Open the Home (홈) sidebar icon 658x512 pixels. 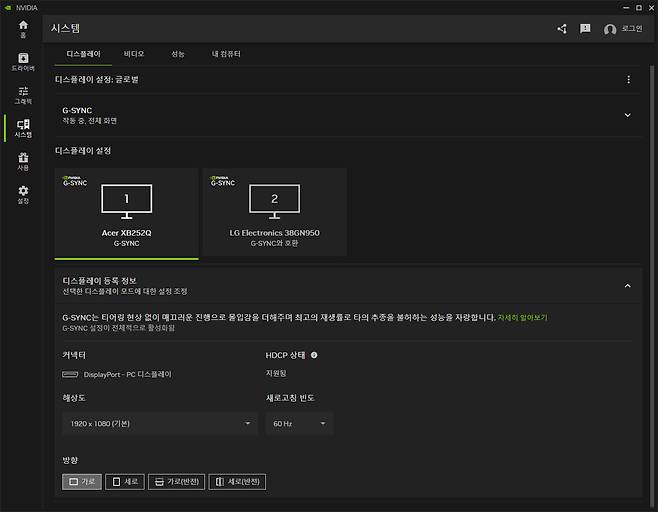click(23, 29)
